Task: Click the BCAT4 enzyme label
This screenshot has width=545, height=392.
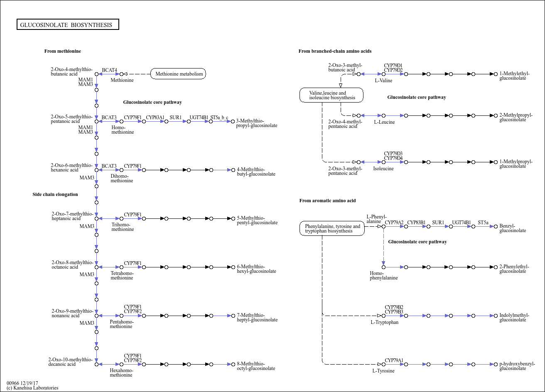Action: pyautogui.click(x=110, y=70)
